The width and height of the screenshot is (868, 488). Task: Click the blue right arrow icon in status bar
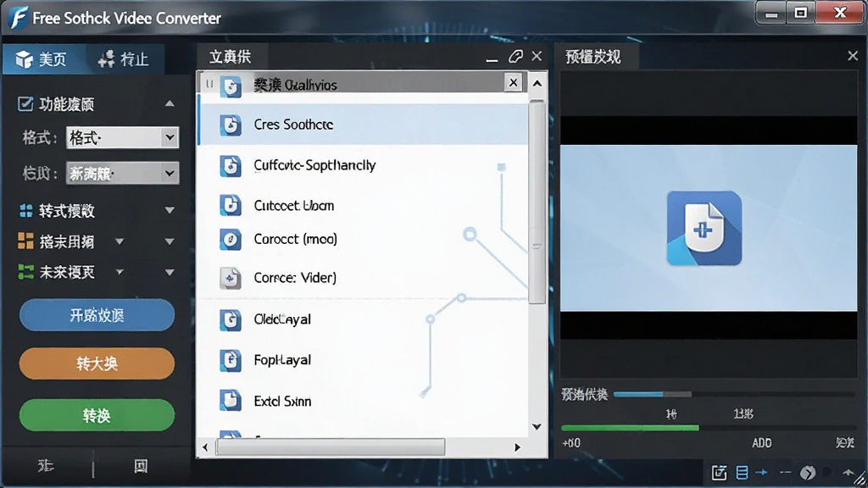(762, 473)
